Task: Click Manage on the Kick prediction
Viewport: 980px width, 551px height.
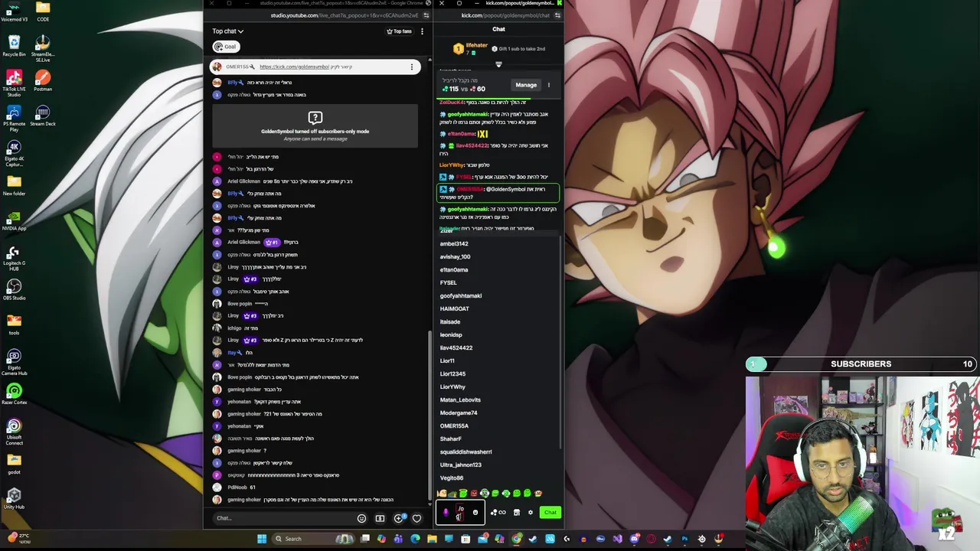Action: [x=526, y=85]
